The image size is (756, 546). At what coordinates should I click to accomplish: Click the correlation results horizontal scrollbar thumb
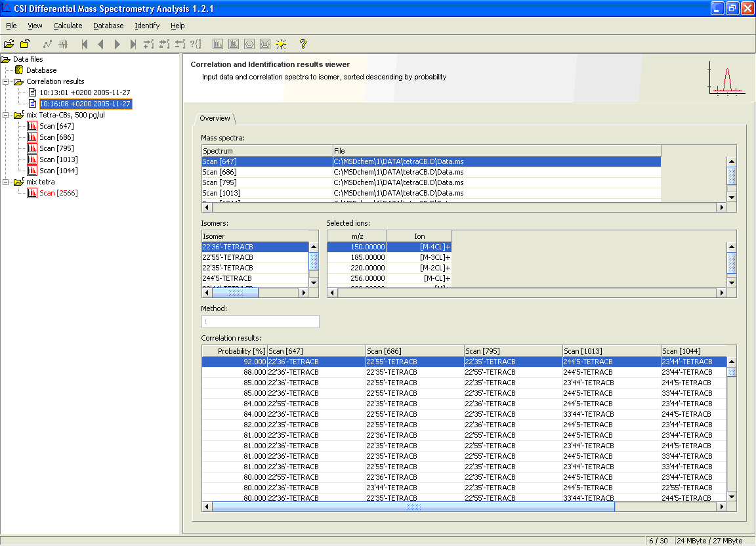(x=413, y=507)
